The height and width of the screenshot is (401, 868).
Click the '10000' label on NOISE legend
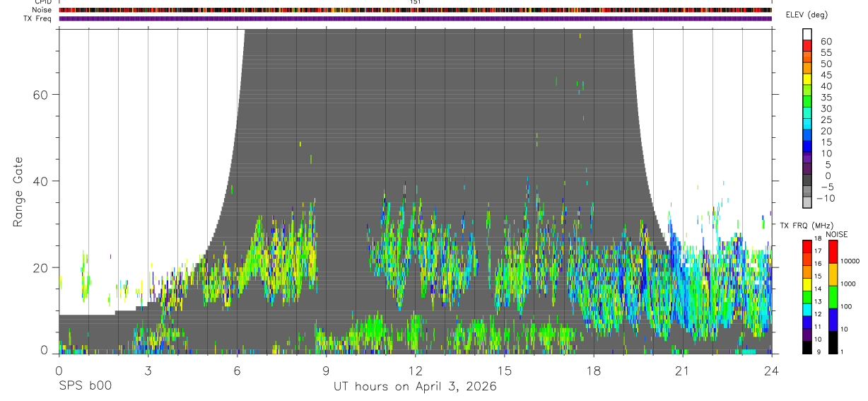pyautogui.click(x=850, y=261)
